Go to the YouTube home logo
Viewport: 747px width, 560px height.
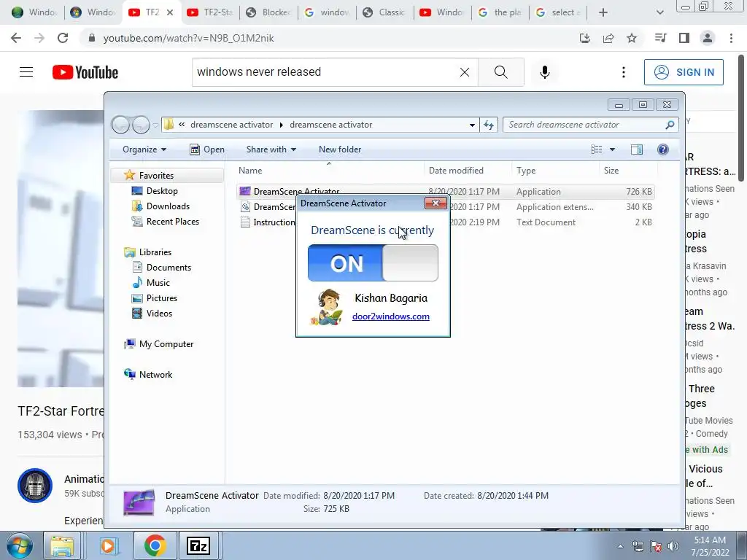point(85,72)
